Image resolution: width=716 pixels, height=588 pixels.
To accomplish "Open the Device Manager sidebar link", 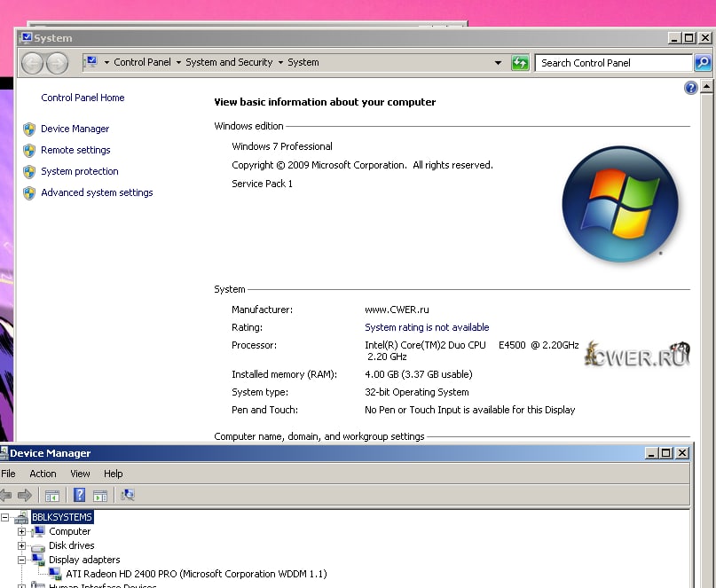I will coord(75,129).
